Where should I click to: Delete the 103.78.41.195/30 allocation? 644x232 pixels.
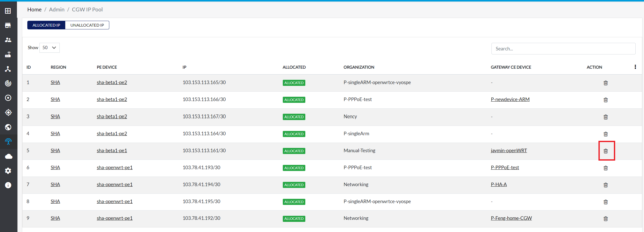(x=606, y=202)
